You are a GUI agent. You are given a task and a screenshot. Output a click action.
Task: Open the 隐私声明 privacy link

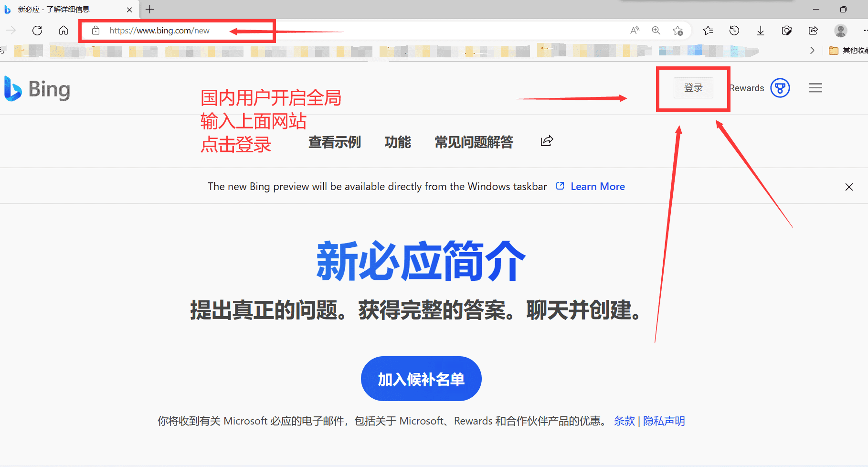[664, 421]
